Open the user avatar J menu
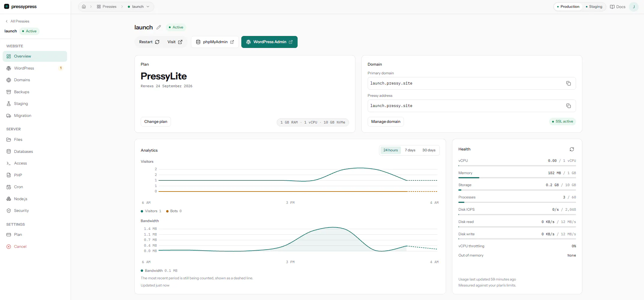 coord(634,7)
